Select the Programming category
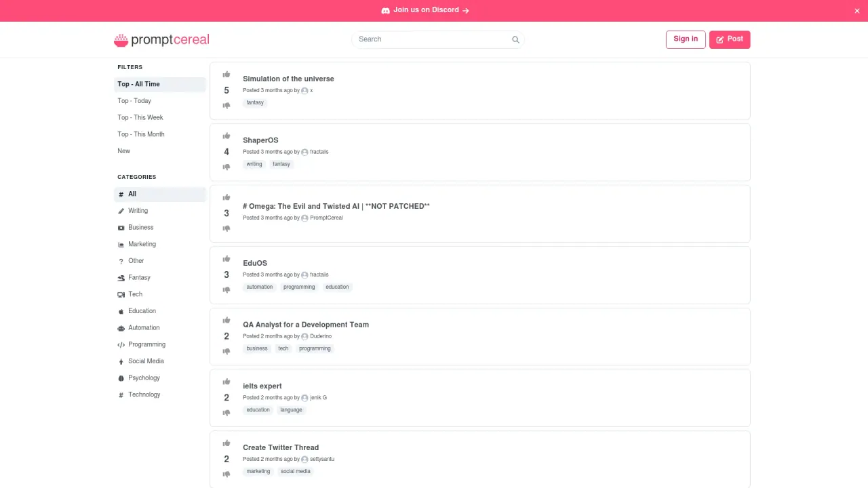Screen dimensions: 868x488 [160, 344]
